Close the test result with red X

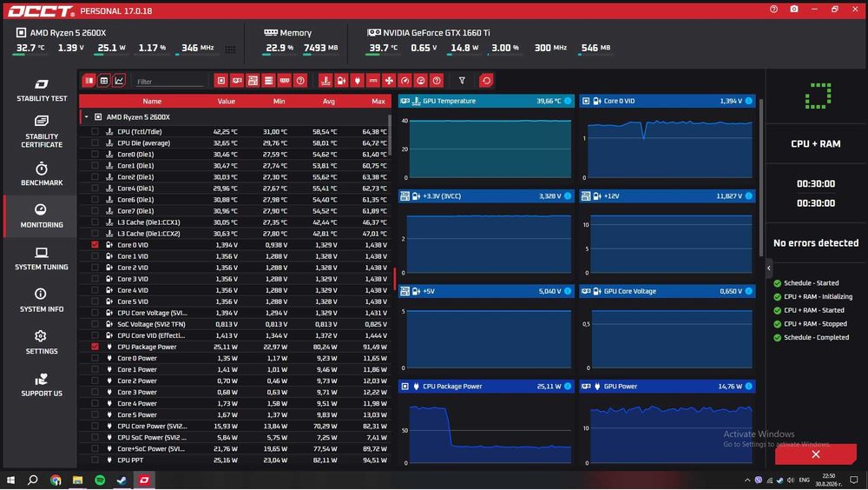click(815, 454)
